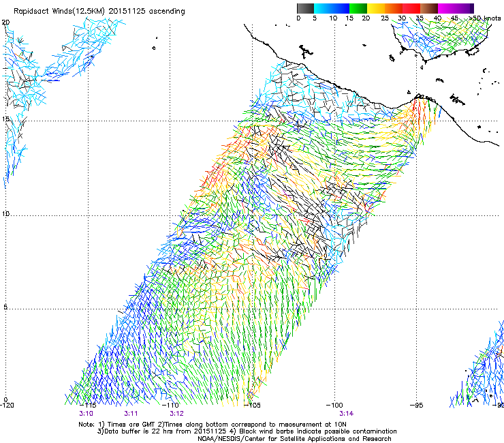Click the purple '3:12' time label
Viewport: 504px width, 443px height.
(x=177, y=414)
